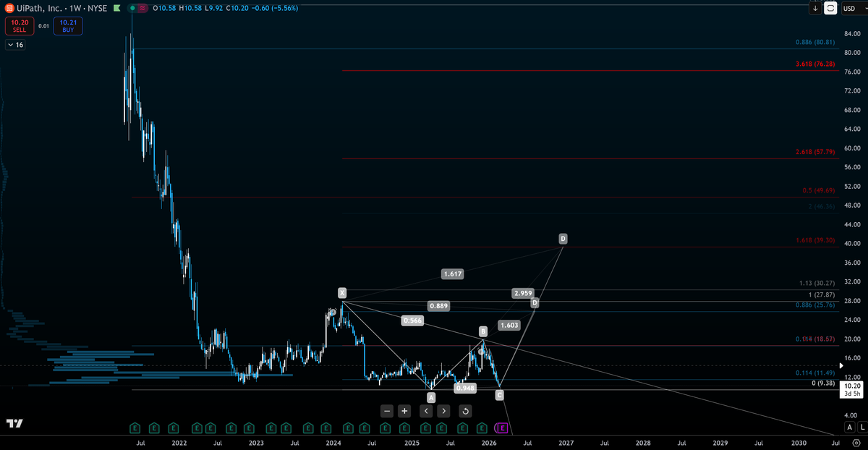Click the D:566 pattern label
This screenshot has width=868, height=450.
coord(412,320)
